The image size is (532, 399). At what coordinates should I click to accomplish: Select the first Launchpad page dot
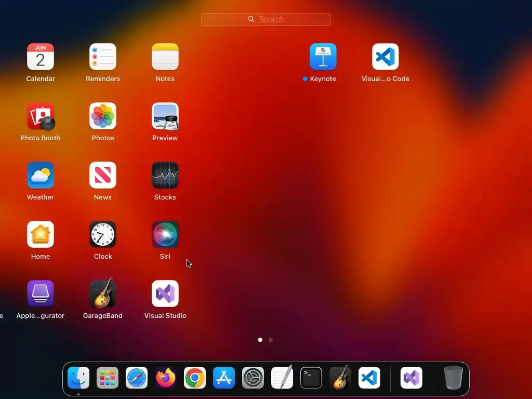coord(260,340)
